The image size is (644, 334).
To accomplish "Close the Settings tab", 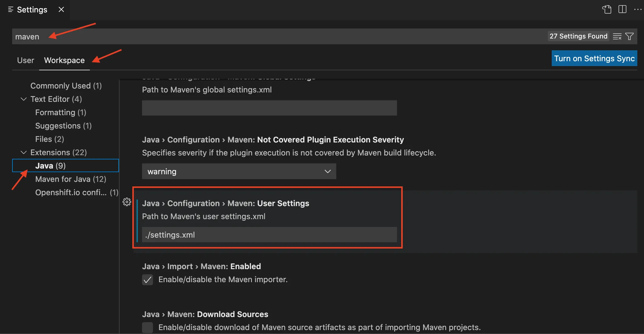I will tap(61, 9).
